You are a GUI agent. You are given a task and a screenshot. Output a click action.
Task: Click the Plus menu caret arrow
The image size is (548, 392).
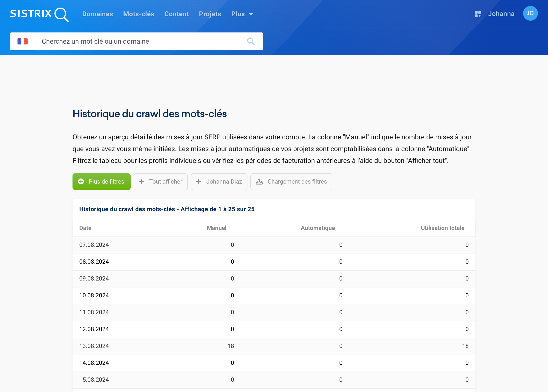click(251, 14)
